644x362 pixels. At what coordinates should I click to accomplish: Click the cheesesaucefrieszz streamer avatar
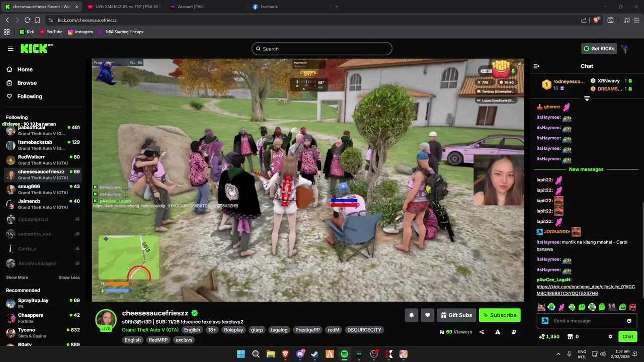click(106, 320)
